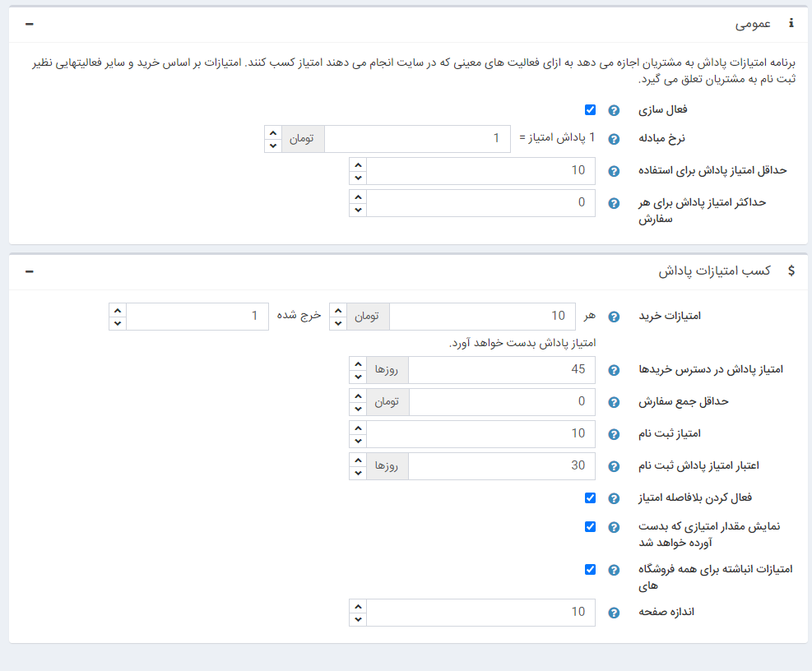Click help icon for امتیازات خرید
The width and height of the screenshot is (812, 671).
point(613,317)
